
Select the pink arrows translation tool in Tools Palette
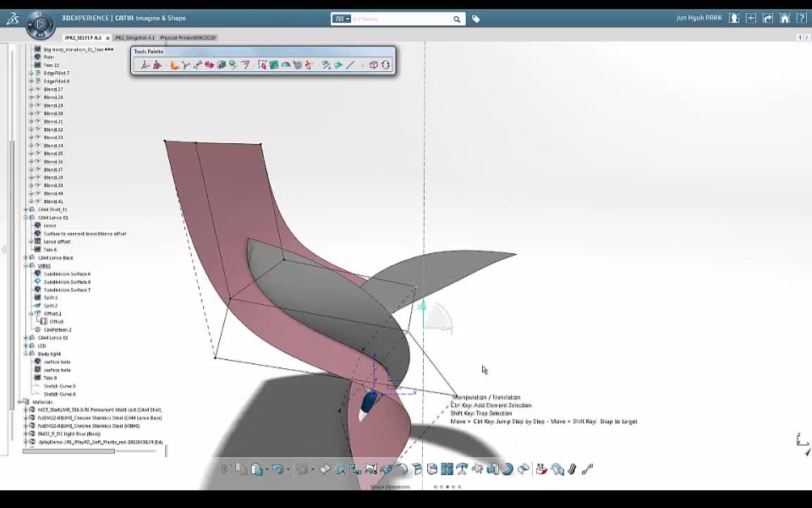[x=209, y=65]
